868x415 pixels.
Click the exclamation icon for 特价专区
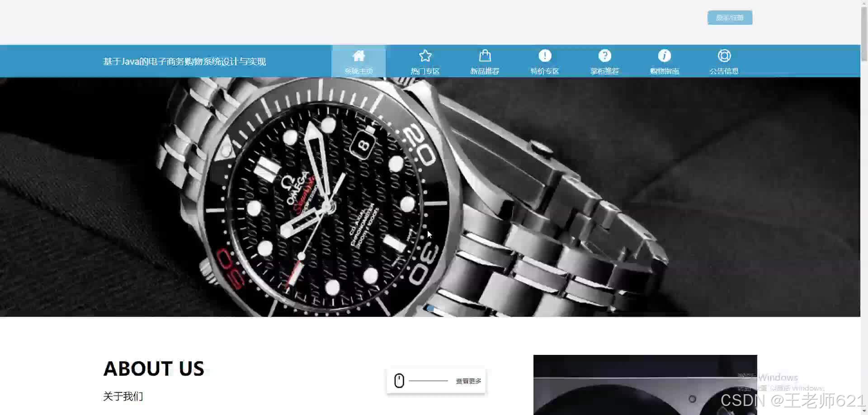[x=545, y=56]
